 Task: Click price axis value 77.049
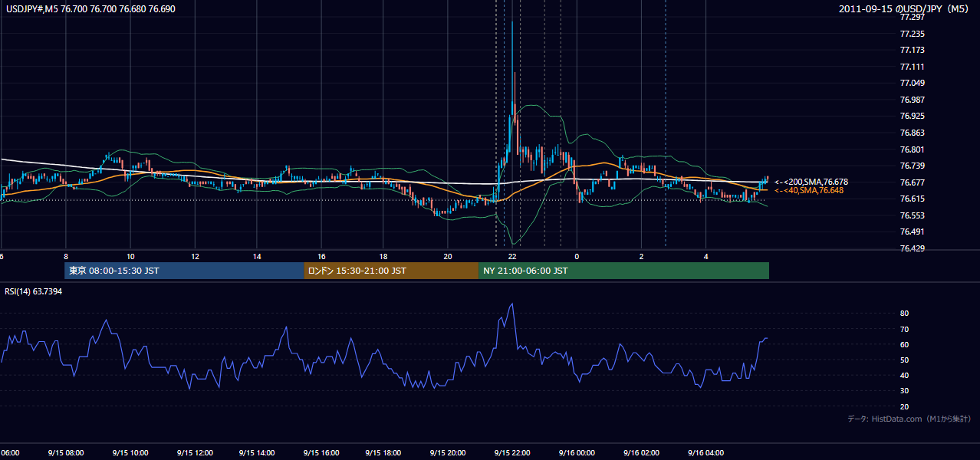point(913,83)
